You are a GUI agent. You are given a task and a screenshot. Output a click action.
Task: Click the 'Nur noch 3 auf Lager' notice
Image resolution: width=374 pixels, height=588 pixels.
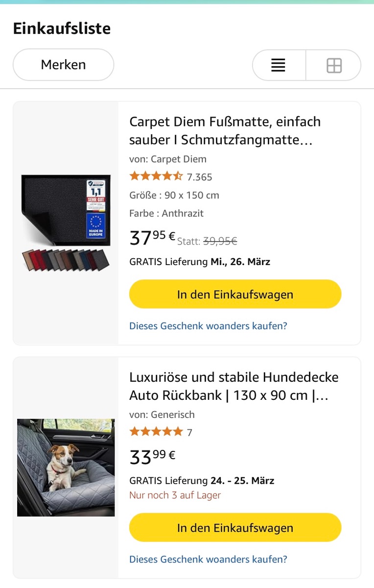pos(175,495)
